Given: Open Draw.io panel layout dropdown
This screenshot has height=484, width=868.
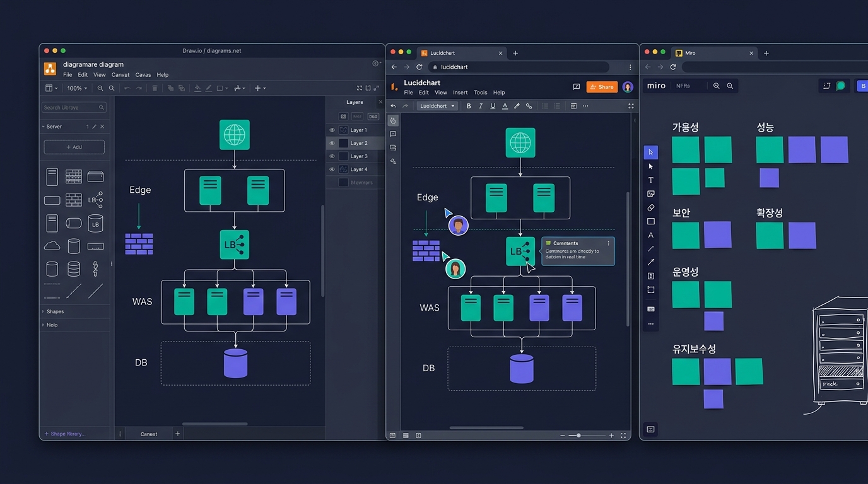Looking at the screenshot, I should pos(51,88).
